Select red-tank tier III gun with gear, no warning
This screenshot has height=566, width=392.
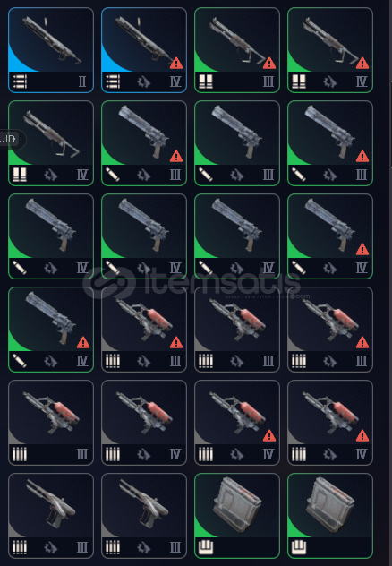(x=237, y=330)
